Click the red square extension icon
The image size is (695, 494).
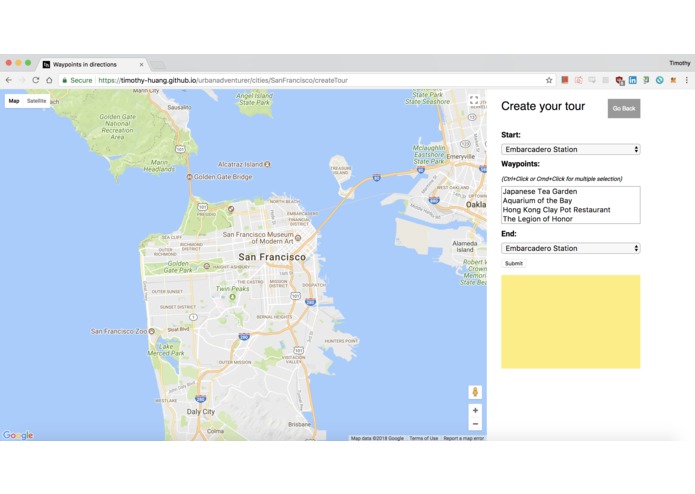click(565, 80)
